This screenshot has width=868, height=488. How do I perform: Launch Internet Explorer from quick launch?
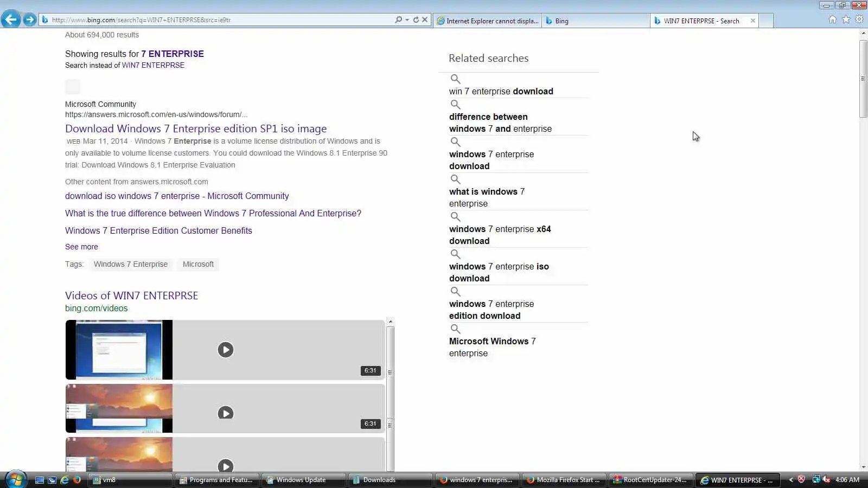[65, 480]
